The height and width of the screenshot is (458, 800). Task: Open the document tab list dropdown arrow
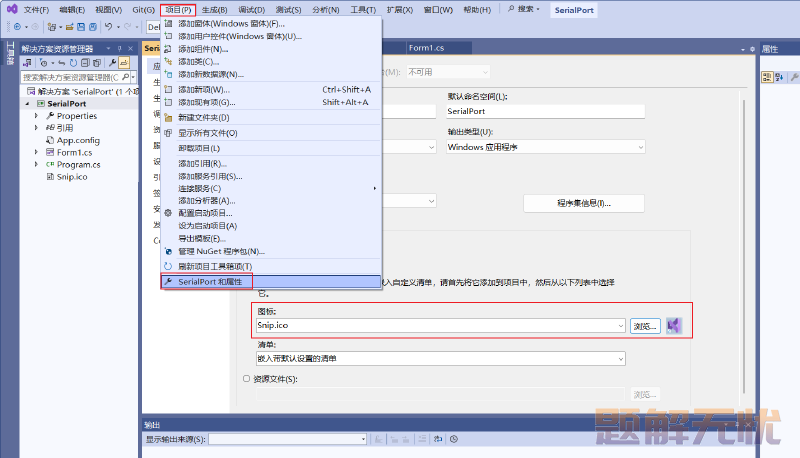coord(743,49)
